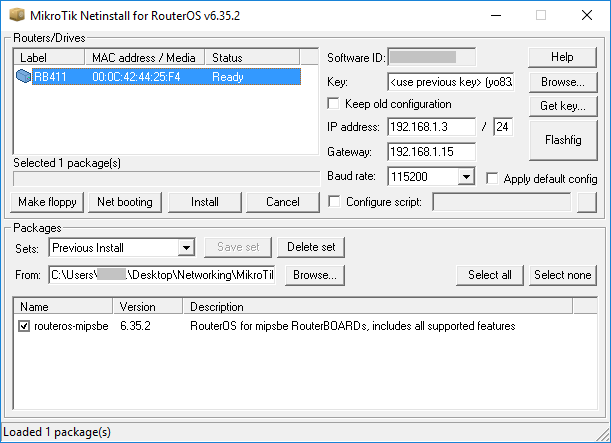
Task: Click packages Description column header
Action: click(x=378, y=307)
